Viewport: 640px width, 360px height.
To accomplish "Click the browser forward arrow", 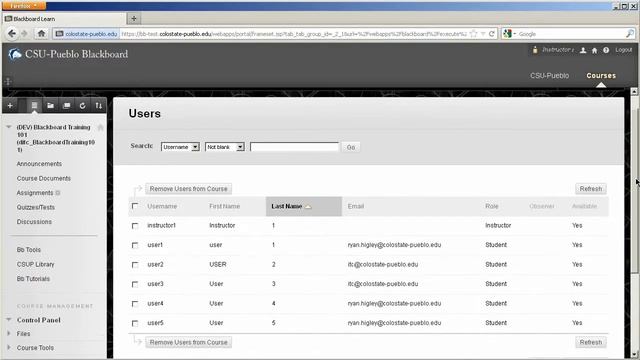I will coord(24,34).
